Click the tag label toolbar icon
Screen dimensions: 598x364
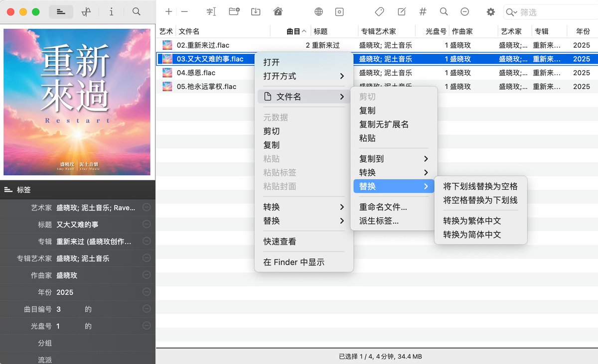379,12
